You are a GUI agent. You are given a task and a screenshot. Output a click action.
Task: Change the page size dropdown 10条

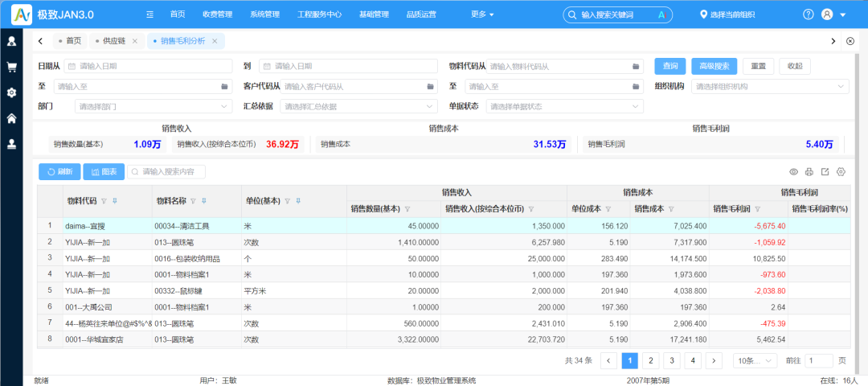(x=755, y=360)
